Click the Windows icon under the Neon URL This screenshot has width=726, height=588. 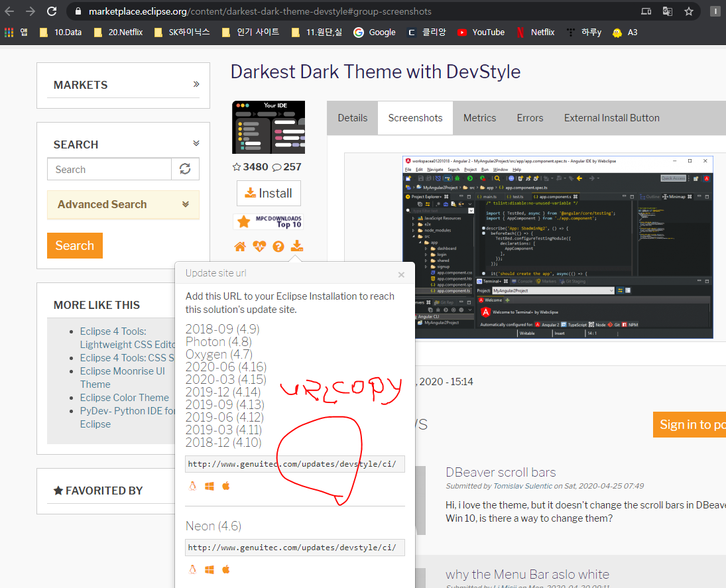(210, 569)
